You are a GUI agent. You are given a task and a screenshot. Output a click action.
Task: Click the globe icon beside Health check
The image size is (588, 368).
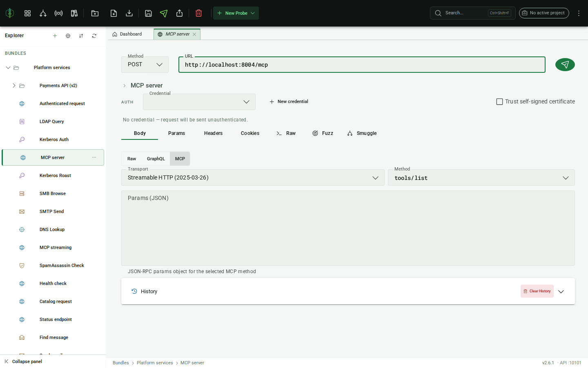pyautogui.click(x=22, y=283)
